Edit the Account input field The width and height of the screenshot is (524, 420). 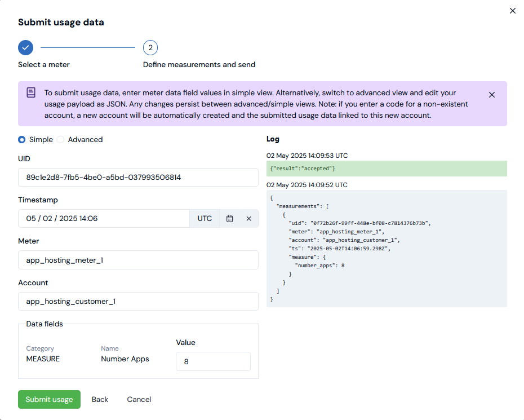point(138,302)
